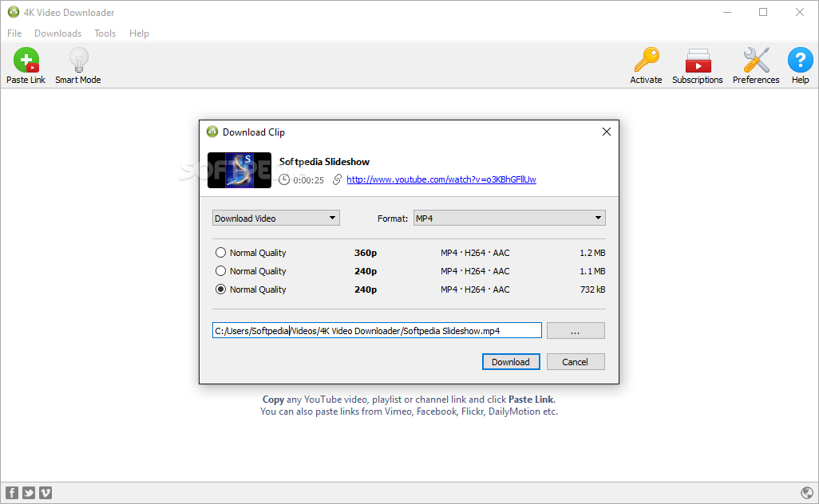
Task: Click the '1.2 MB' file size text
Action: coord(592,253)
